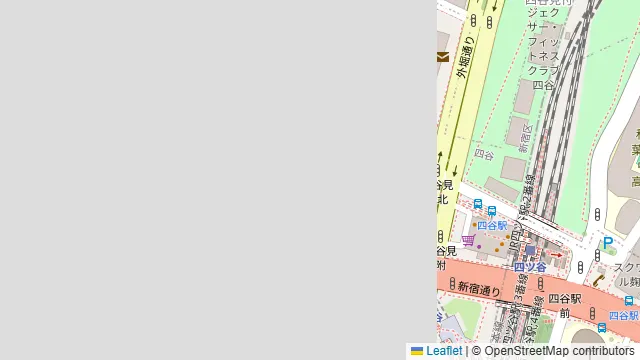Select the purple shopping cart map icon
The width and height of the screenshot is (640, 360).
point(469,240)
